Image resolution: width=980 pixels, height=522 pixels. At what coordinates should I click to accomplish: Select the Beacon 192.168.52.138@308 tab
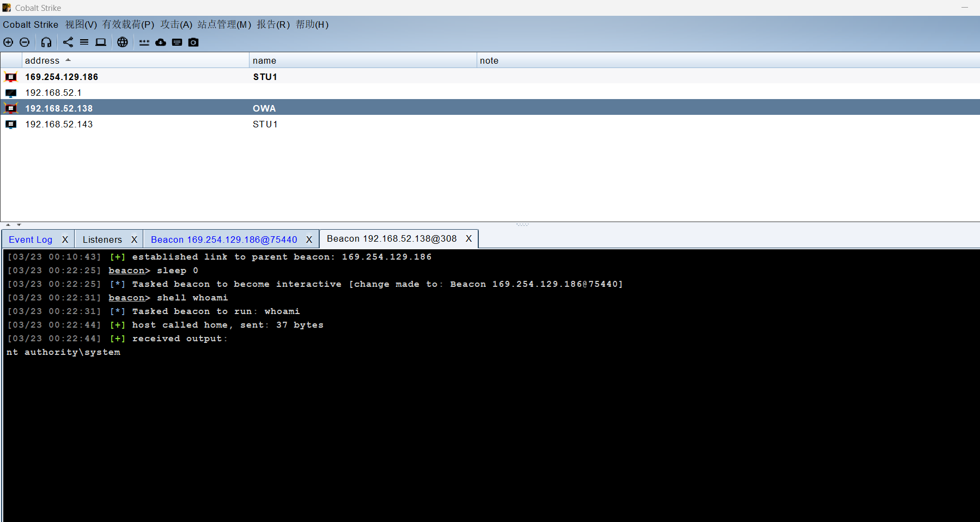(x=392, y=238)
